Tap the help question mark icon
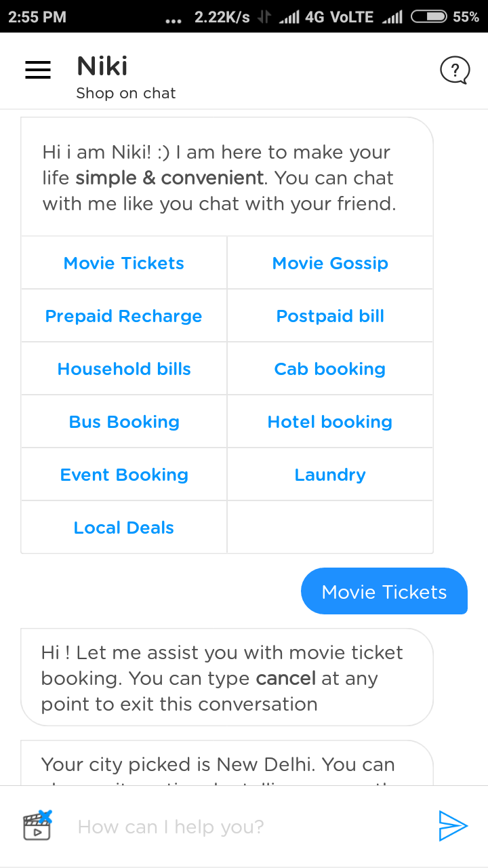Screen dimensions: 488x868 454,70
